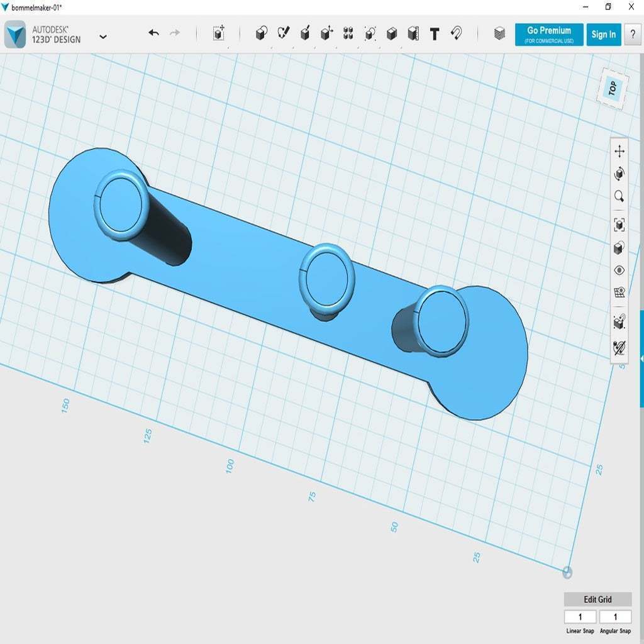Open the Combine tools
This screenshot has height=644, width=644.
coord(392,33)
